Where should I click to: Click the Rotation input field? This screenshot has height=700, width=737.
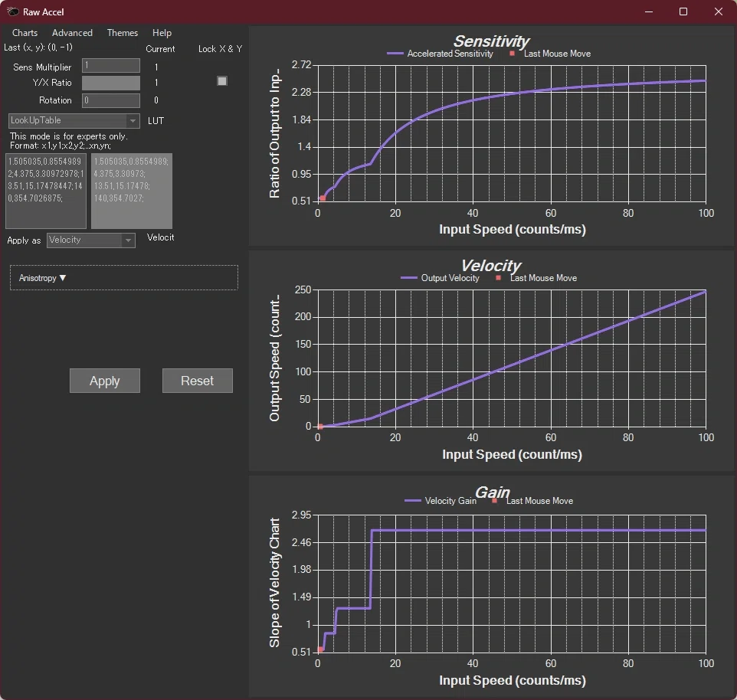click(x=111, y=100)
